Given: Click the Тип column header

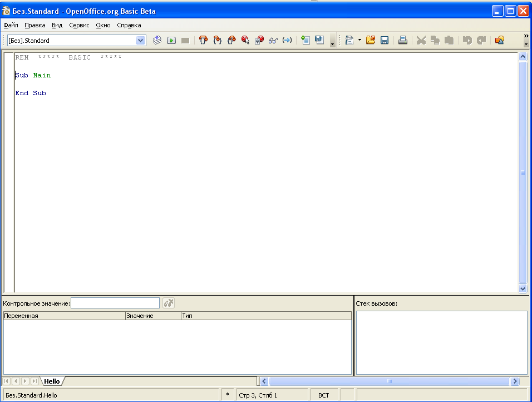Looking at the screenshot, I should click(267, 316).
